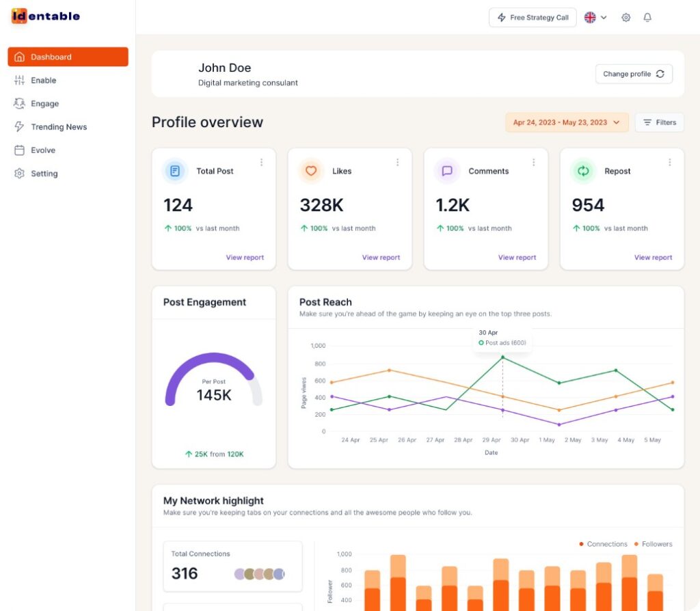Viewport: 700px width, 611px height.
Task: Expand the date range Apr 24 - May 23 selector
Action: point(567,122)
